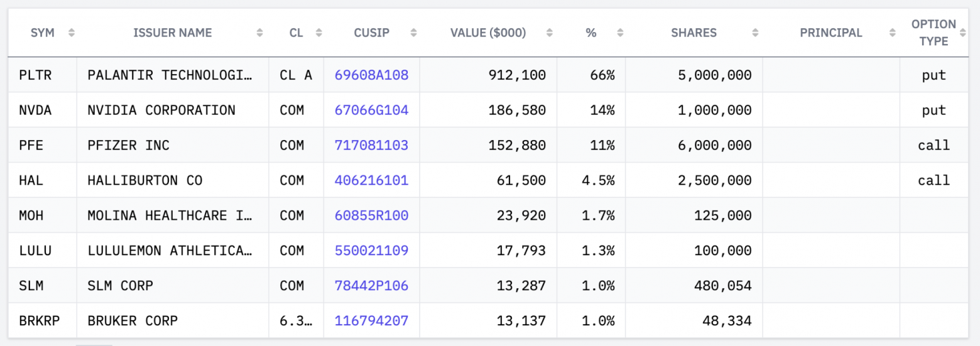This screenshot has height=346, width=980.
Task: Select the HAL symbol cell
Action: (x=43, y=180)
